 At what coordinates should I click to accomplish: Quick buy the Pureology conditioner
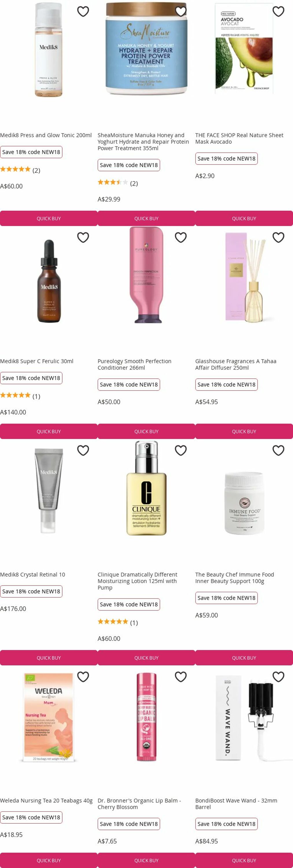coord(146,431)
